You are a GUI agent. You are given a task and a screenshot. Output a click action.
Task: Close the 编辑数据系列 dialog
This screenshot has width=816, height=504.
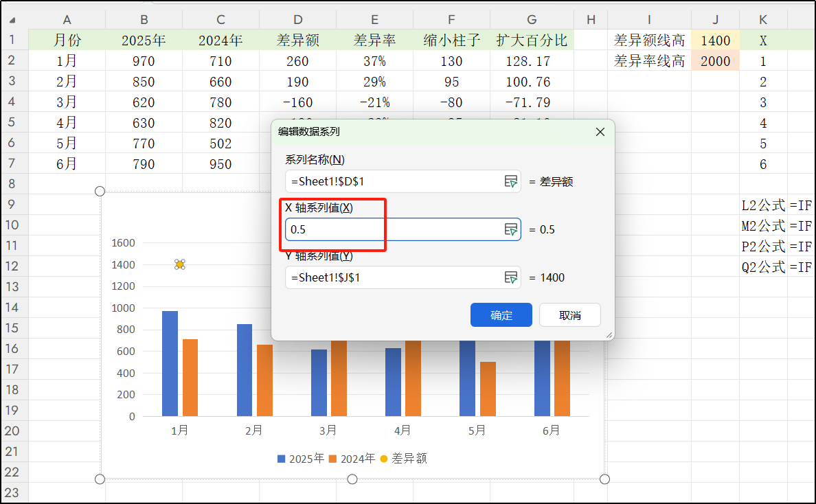(x=600, y=132)
